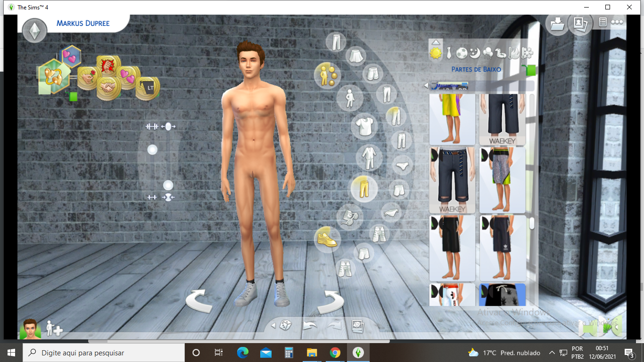Image resolution: width=644 pixels, height=362 pixels.
Task: Click the Markus Dupree name field
Action: pos(83,23)
